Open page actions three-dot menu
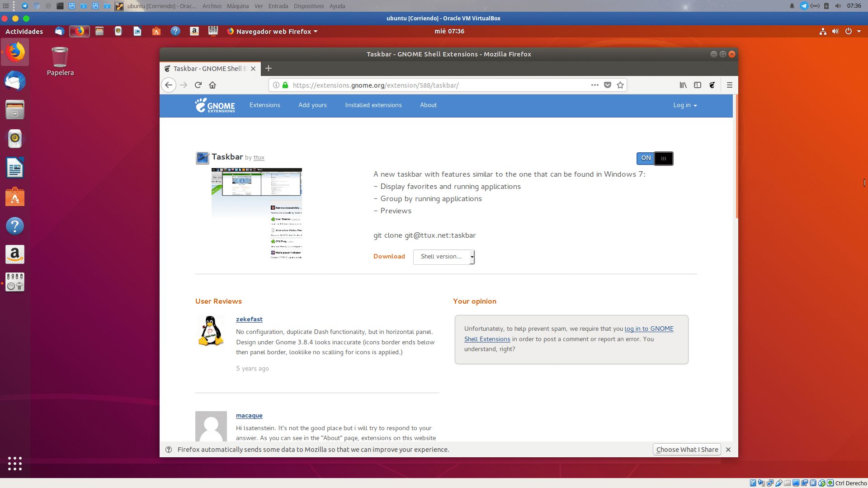The width and height of the screenshot is (868, 488). coord(595,85)
